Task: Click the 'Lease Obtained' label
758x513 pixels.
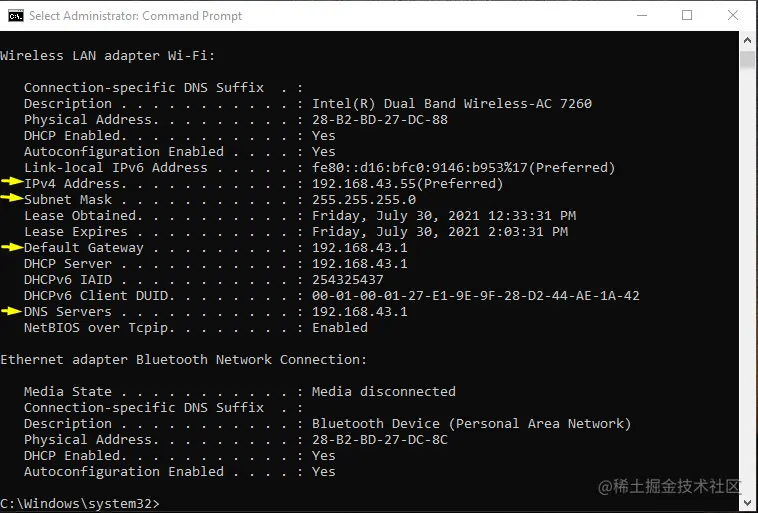Action: tap(80, 216)
